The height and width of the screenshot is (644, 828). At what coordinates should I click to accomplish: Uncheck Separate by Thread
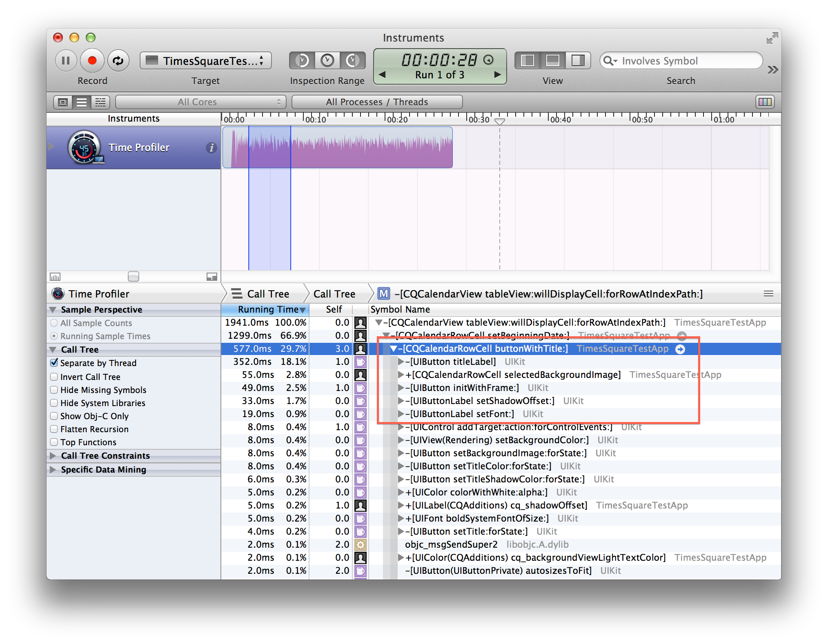click(54, 363)
